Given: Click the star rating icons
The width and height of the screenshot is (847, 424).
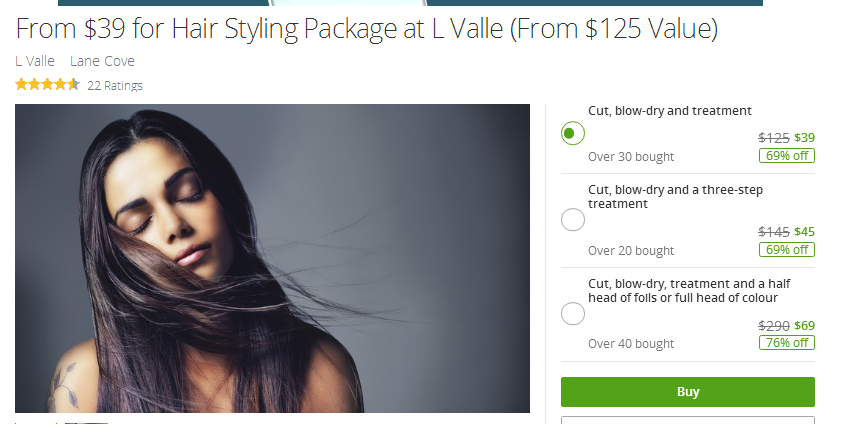Looking at the screenshot, I should [x=48, y=84].
